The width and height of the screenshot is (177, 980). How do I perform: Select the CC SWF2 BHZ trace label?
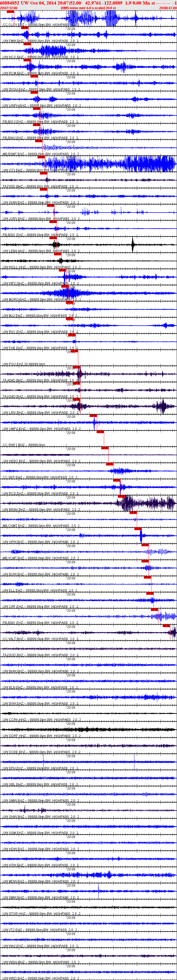[24, 445]
